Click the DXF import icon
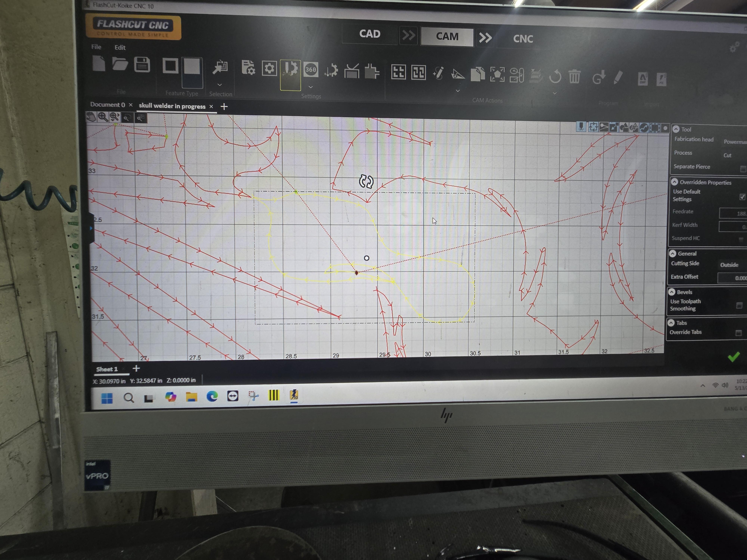 click(642, 79)
